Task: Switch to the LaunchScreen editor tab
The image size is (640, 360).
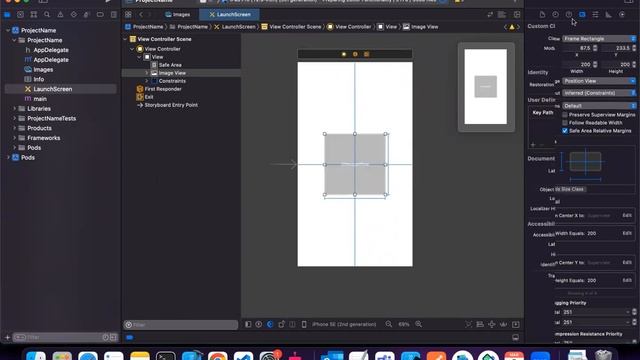Action: click(229, 15)
